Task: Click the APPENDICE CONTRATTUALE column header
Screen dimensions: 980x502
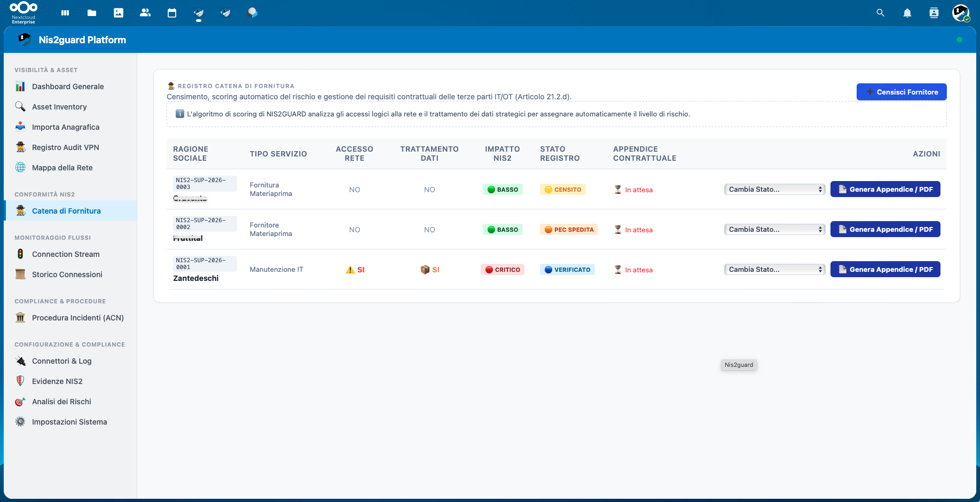Action: 645,154
